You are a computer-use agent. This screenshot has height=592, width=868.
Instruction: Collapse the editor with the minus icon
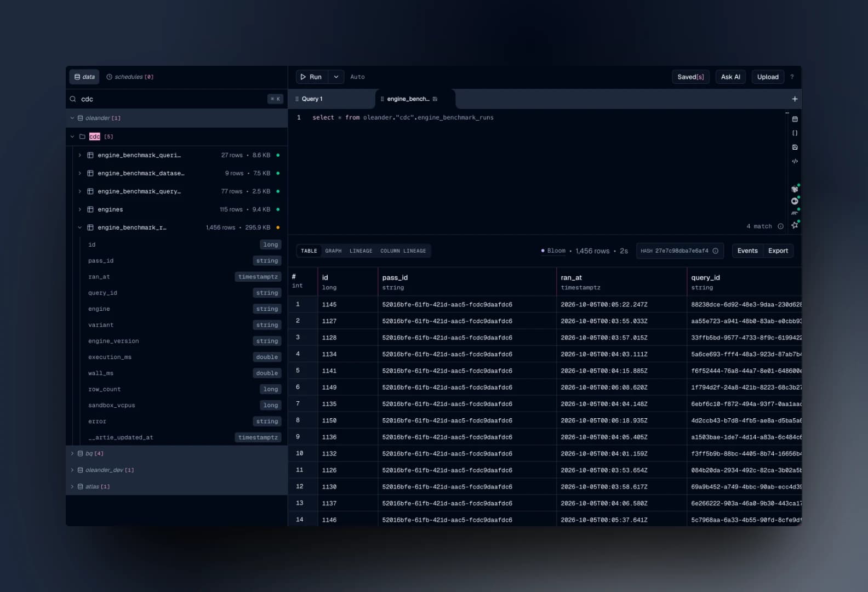[787, 113]
